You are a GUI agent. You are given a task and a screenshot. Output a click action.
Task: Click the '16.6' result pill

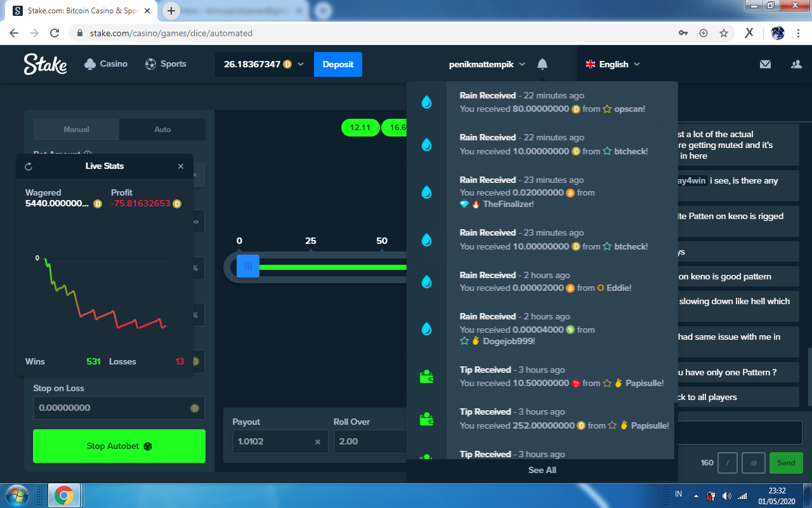(394, 128)
